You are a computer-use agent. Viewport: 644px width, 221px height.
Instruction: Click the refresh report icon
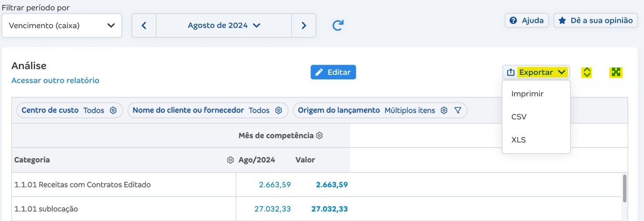click(x=337, y=26)
